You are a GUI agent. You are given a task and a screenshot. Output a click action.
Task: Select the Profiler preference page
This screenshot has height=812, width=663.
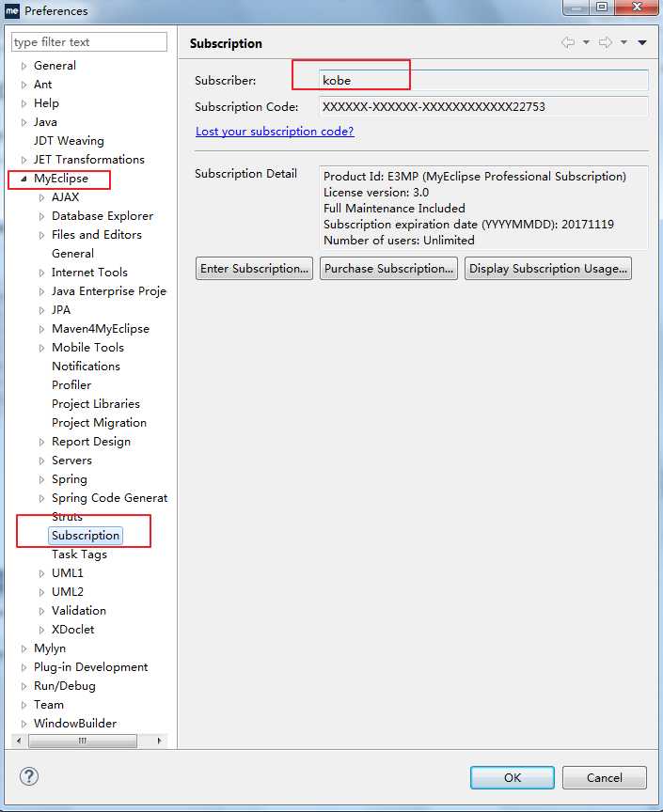pos(71,384)
